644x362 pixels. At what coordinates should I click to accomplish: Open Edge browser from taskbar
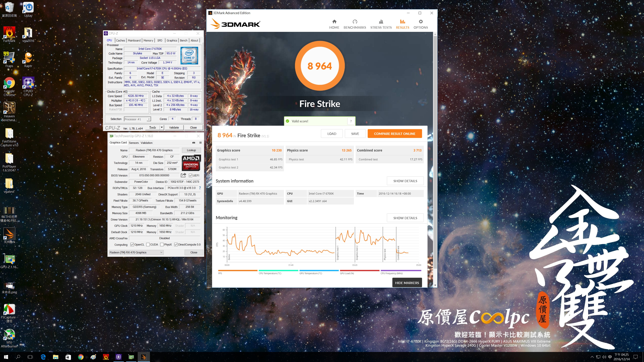(43, 357)
